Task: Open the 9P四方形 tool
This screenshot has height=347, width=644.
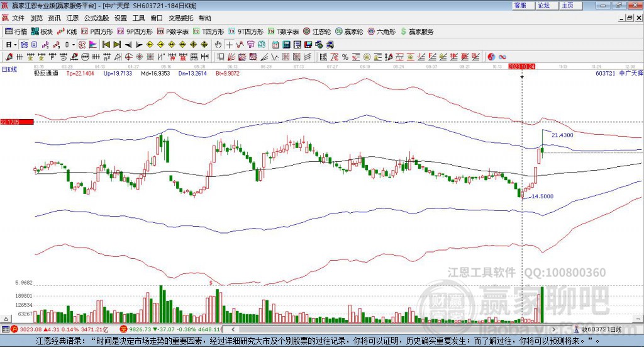Action: pyautogui.click(x=135, y=31)
